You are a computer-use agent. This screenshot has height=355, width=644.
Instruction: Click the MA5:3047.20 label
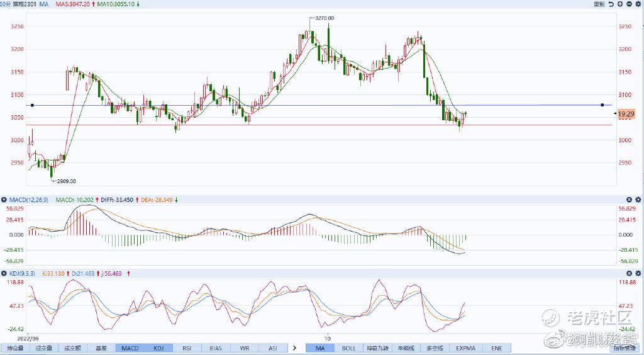click(73, 4)
